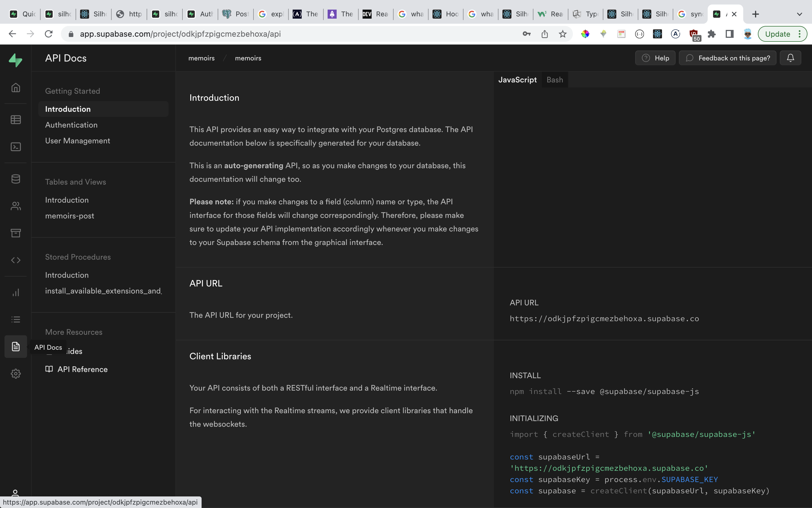This screenshot has width=812, height=508.
Task: Open the SQL Editor terminal icon
Action: pos(16,147)
